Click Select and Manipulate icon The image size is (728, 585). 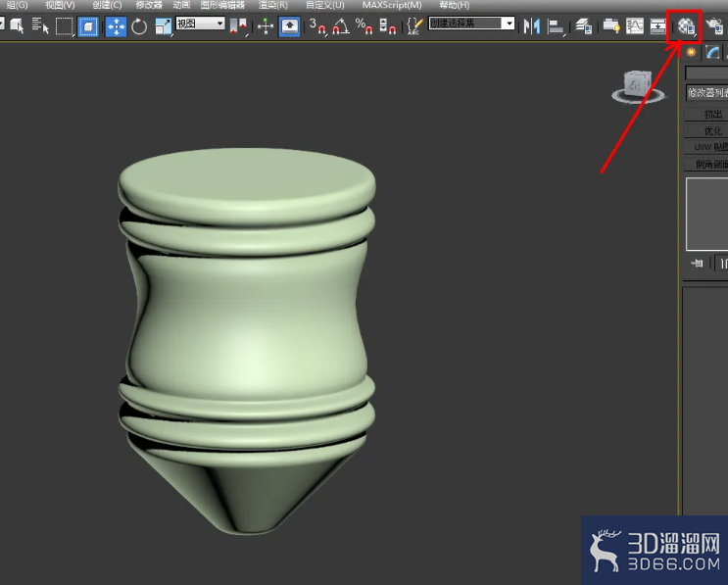266,26
